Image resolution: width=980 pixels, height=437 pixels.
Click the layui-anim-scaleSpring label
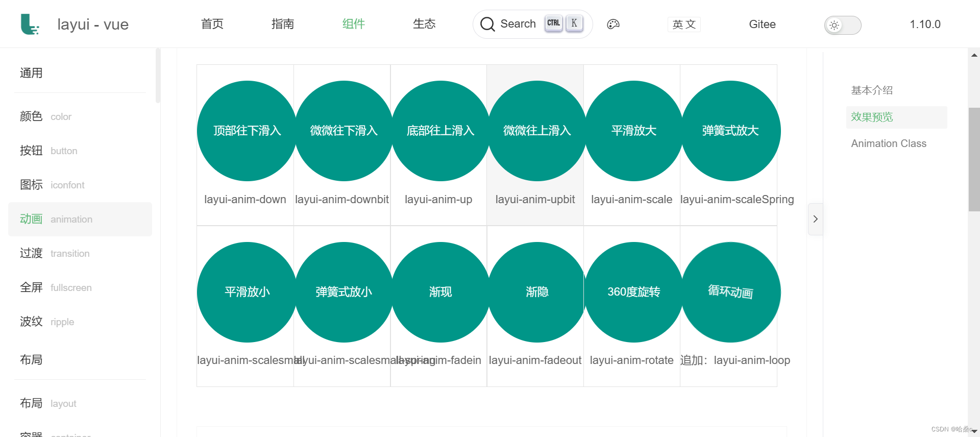point(737,199)
